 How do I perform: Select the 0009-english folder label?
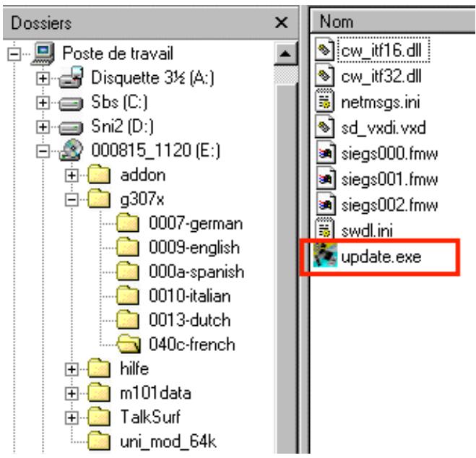tap(194, 248)
